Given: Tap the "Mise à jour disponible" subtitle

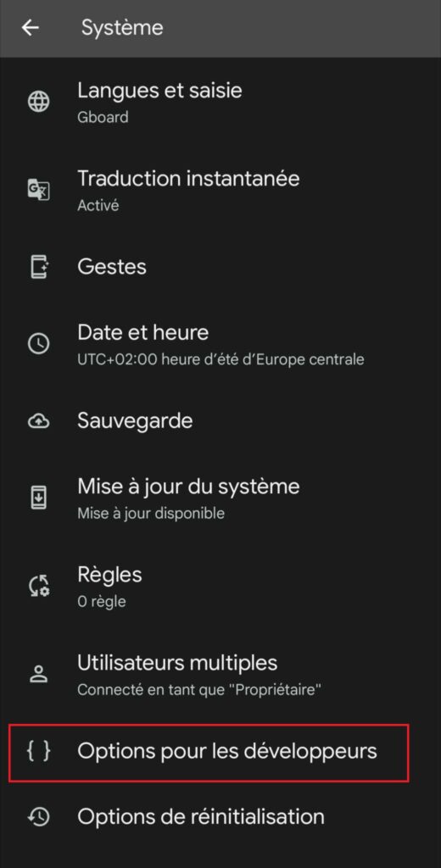Looking at the screenshot, I should pyautogui.click(x=151, y=513).
